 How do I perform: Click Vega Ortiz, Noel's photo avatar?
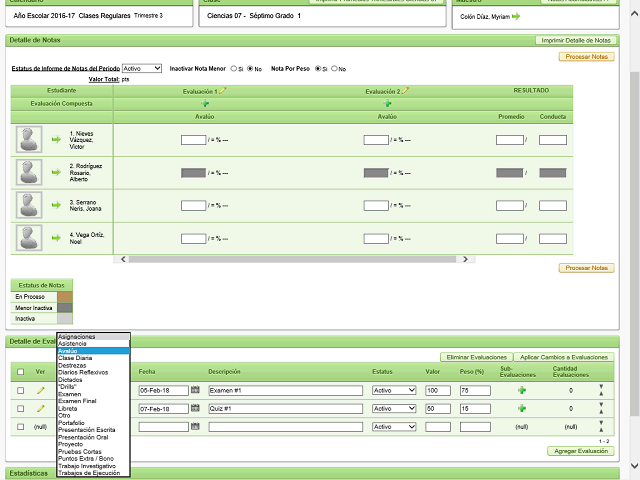[x=29, y=238]
